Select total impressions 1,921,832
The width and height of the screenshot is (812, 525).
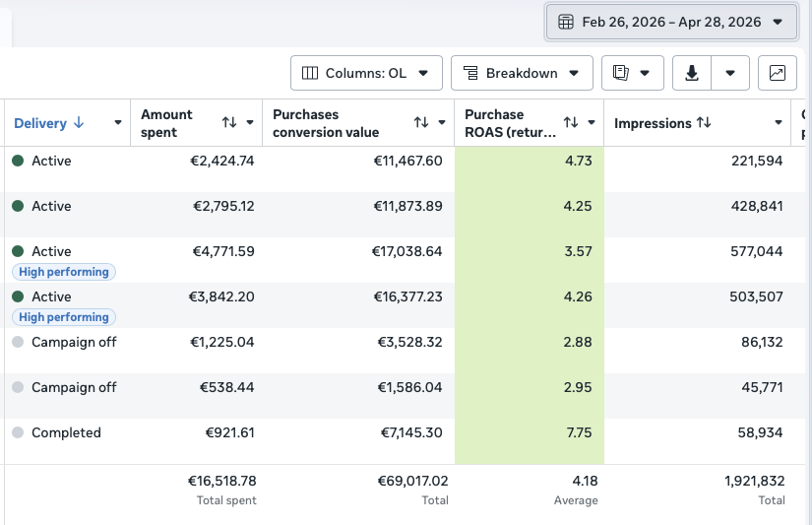coord(755,481)
